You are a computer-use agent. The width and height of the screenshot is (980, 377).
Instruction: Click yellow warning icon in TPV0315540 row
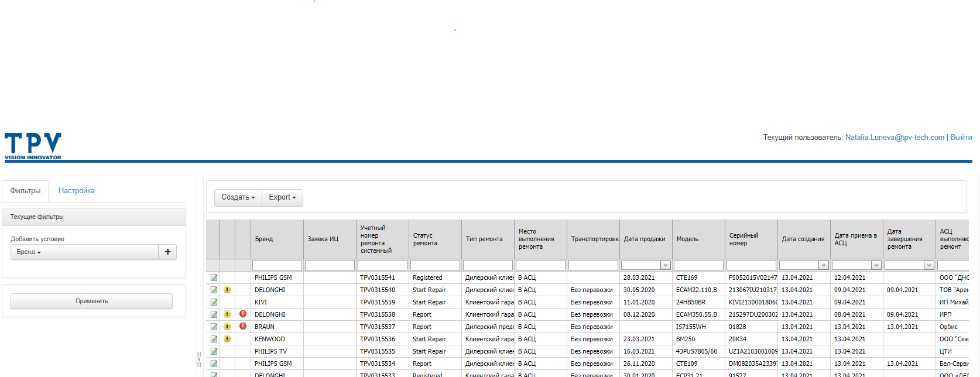tap(227, 290)
